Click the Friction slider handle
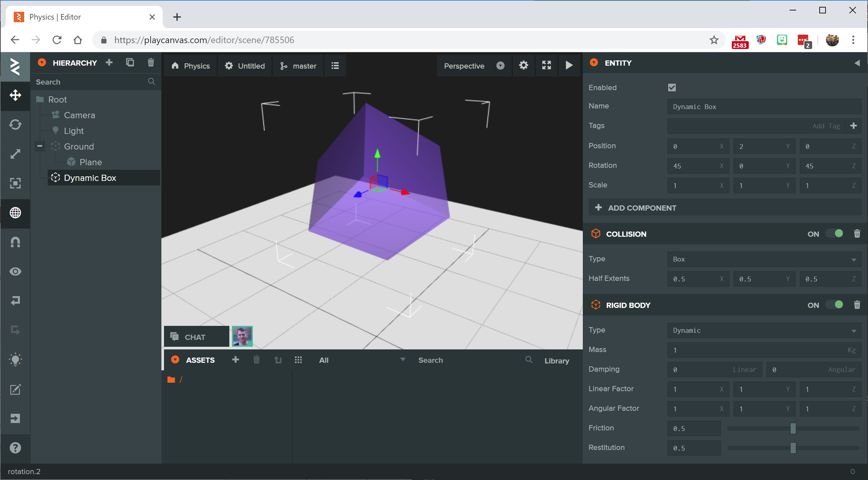 click(793, 428)
